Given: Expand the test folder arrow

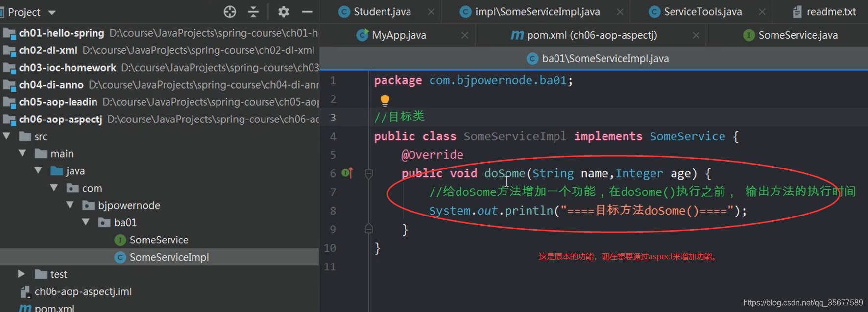Looking at the screenshot, I should (22, 274).
